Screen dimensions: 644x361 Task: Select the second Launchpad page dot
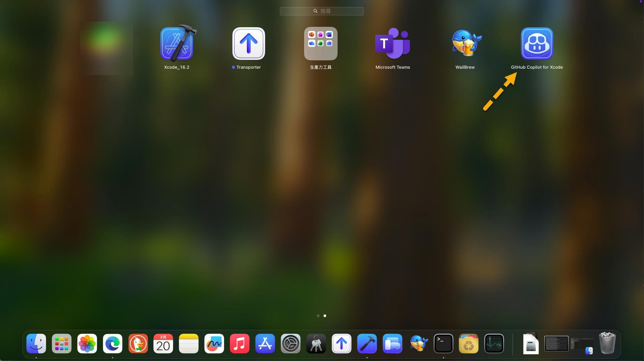point(325,316)
